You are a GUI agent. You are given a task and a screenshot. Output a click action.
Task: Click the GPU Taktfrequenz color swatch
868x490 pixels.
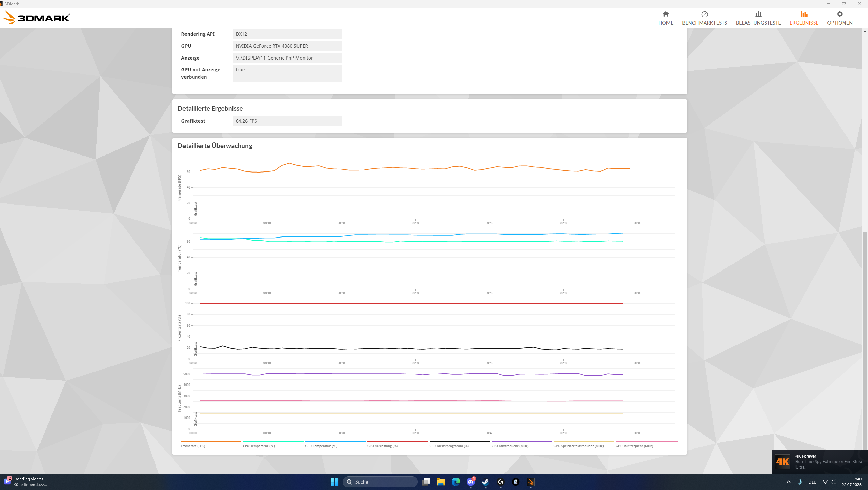[646, 441]
